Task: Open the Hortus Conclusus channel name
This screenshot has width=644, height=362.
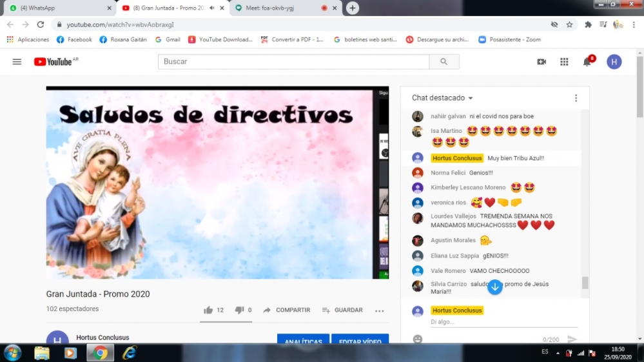Action: pos(102,337)
